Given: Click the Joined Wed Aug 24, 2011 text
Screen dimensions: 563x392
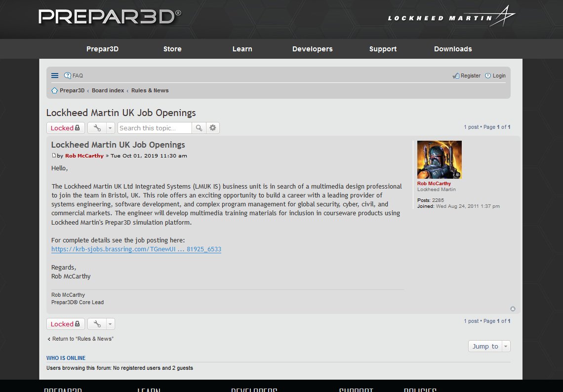Looking at the screenshot, I should 458,206.
